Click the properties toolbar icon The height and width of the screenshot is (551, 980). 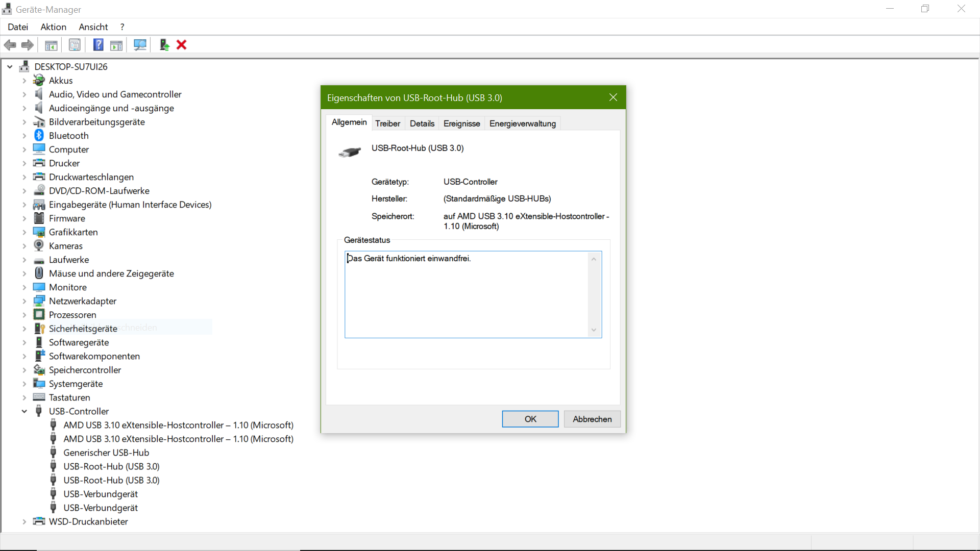point(75,45)
